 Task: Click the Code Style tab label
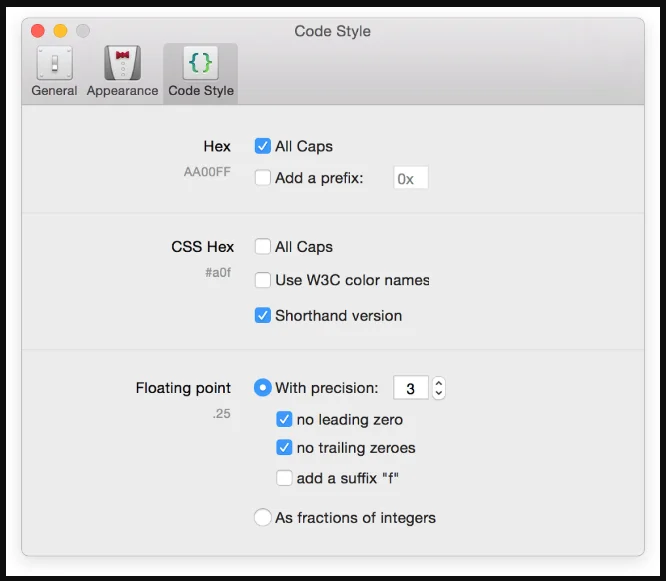click(201, 91)
